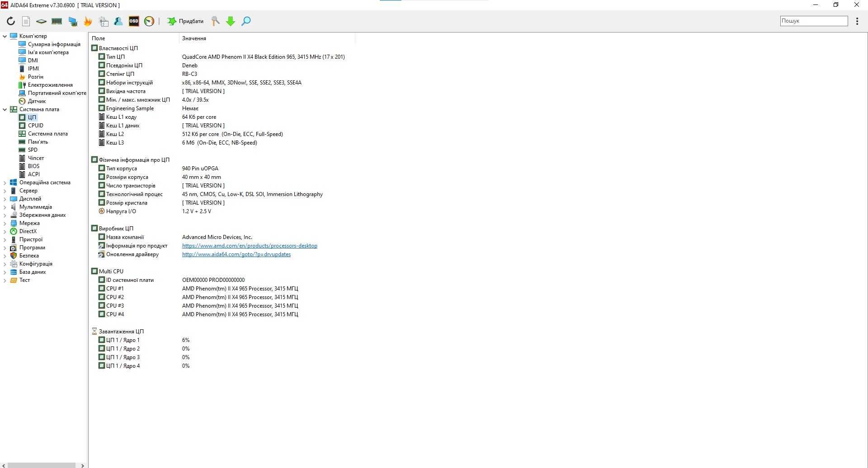Open Пам'ять memory tree item

[38, 142]
